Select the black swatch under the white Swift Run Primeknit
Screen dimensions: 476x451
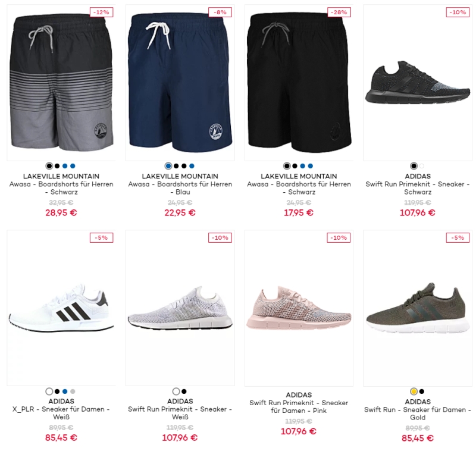[x=184, y=392]
